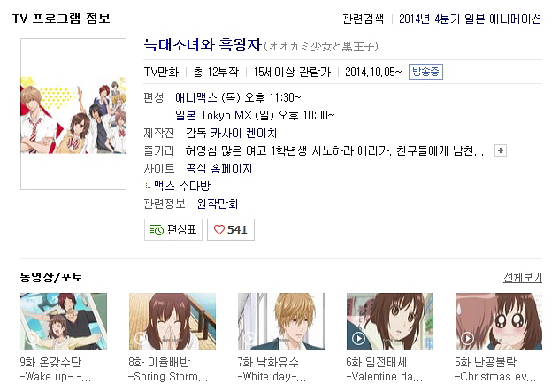
Task: Play the episode 6 임전태세 video
Action: point(390,321)
